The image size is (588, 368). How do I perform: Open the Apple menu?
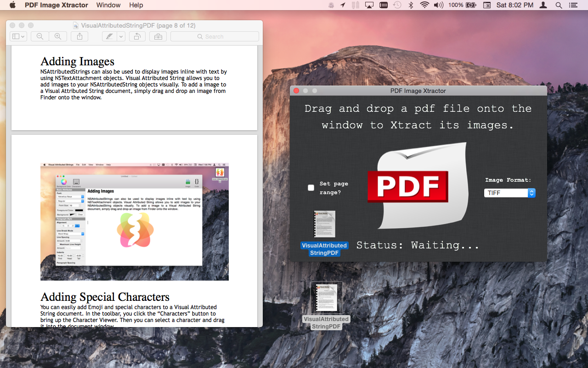(12, 5)
